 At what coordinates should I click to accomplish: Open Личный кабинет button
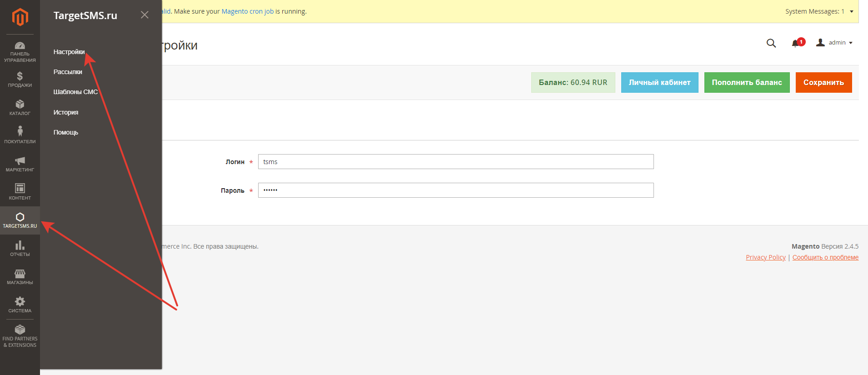coord(660,82)
